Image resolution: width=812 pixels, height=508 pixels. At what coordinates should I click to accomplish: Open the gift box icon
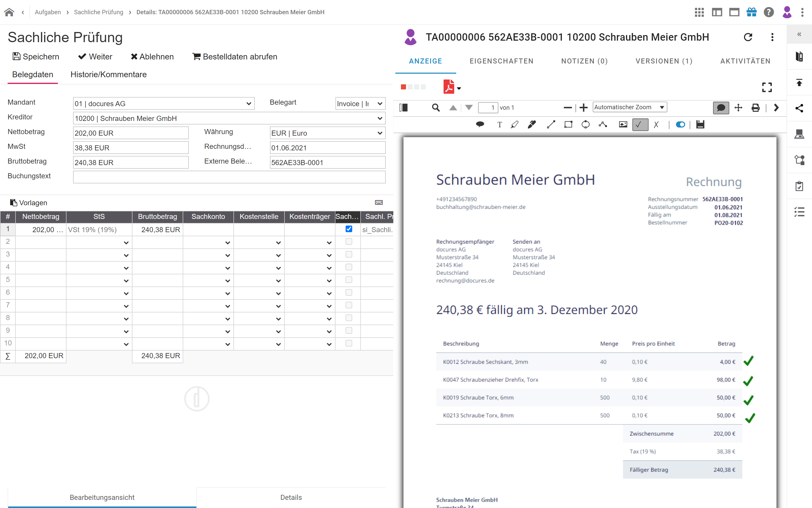point(752,12)
